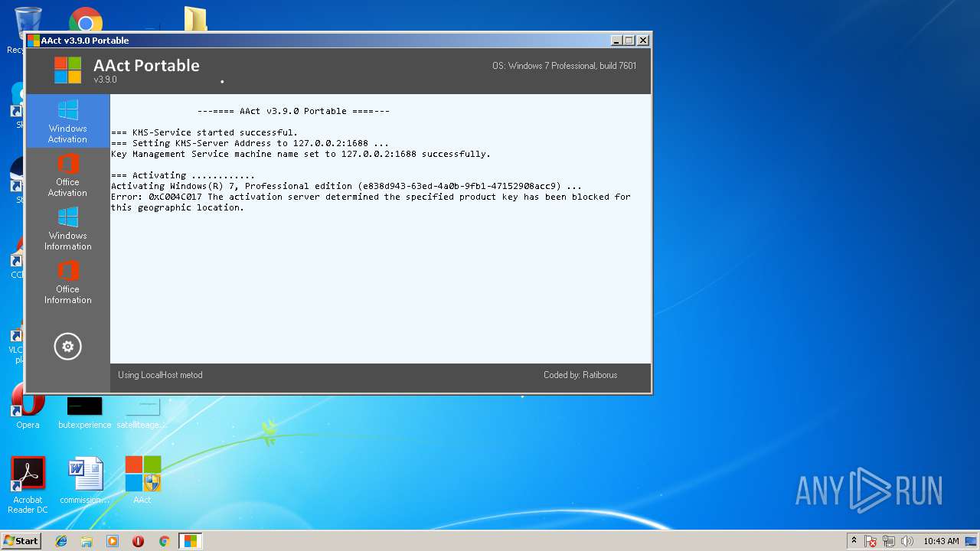
Task: Open Action Center flag tray icon
Action: coord(871,541)
